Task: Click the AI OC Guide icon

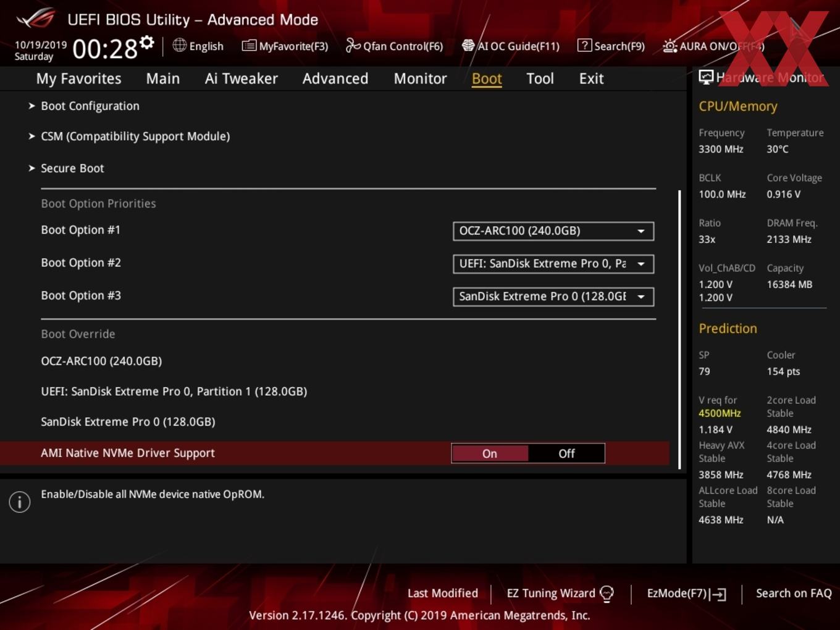Action: 468,46
